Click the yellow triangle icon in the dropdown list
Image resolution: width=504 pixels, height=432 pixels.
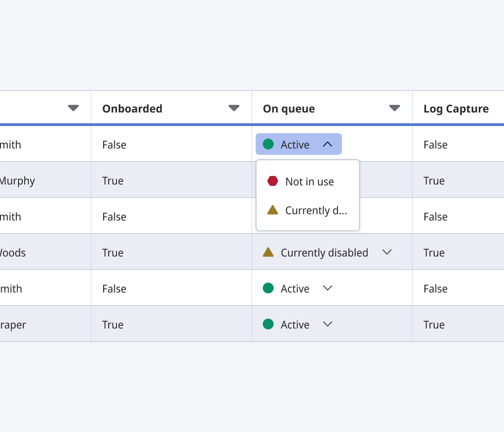(x=273, y=210)
